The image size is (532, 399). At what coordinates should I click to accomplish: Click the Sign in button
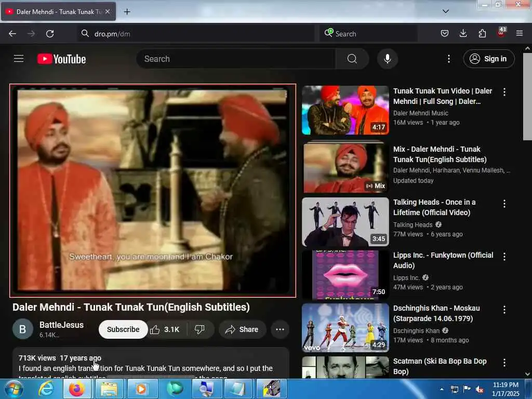click(489, 59)
